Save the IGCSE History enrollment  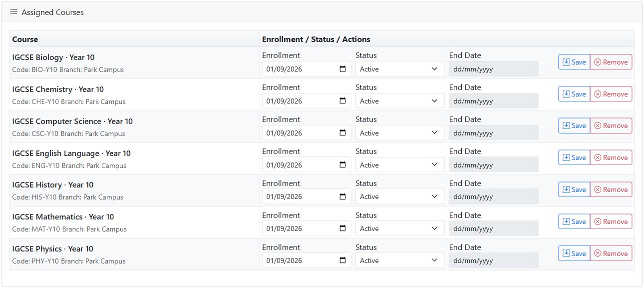[x=574, y=189]
